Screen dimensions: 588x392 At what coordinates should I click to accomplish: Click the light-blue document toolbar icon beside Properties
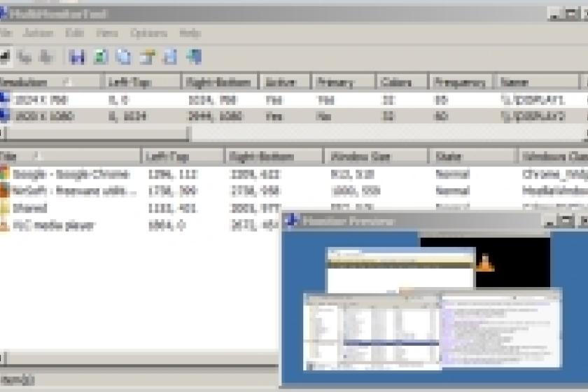[x=170, y=57]
